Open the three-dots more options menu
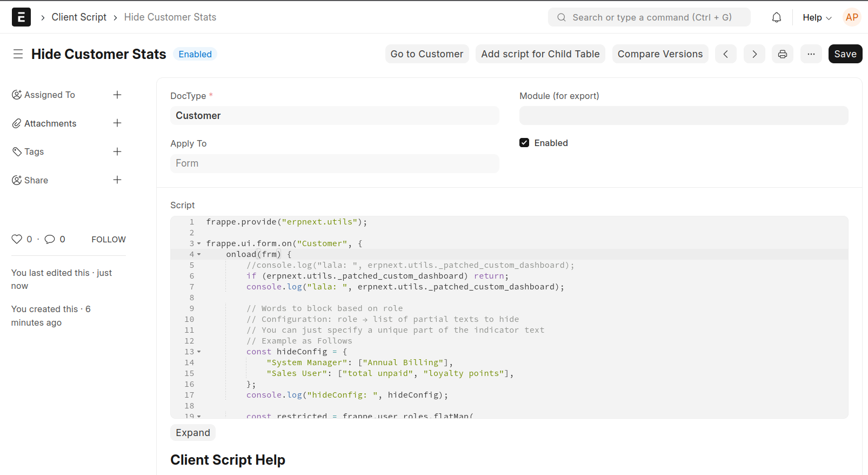This screenshot has height=475, width=868. [811, 54]
